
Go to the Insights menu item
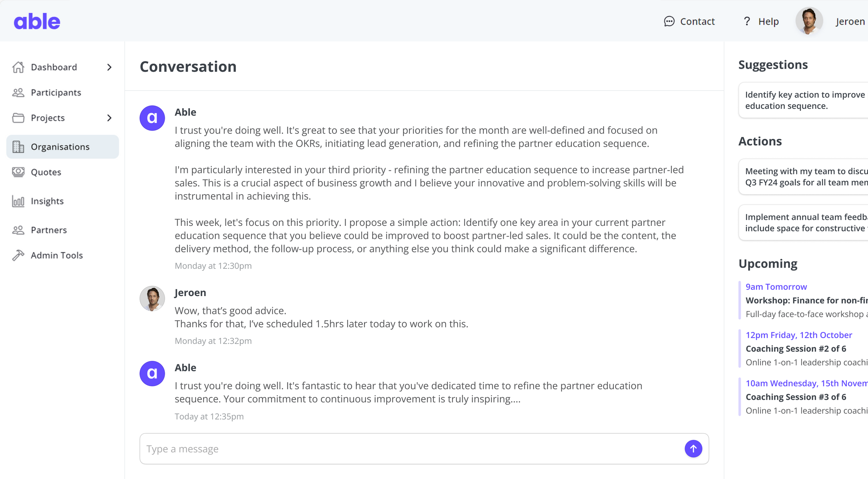pyautogui.click(x=47, y=201)
